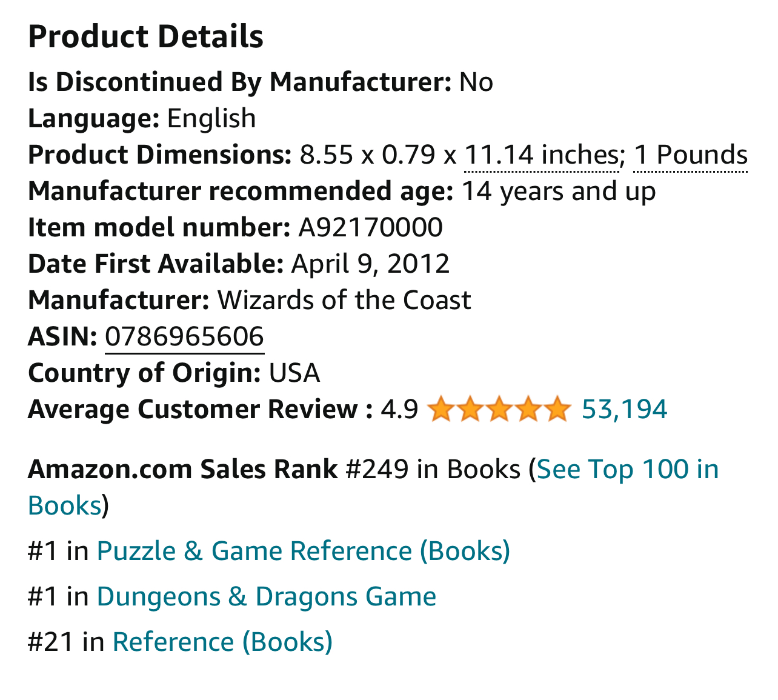Click the Amazon.com Sales Rank label
This screenshot has width=778, height=700.
click(182, 470)
